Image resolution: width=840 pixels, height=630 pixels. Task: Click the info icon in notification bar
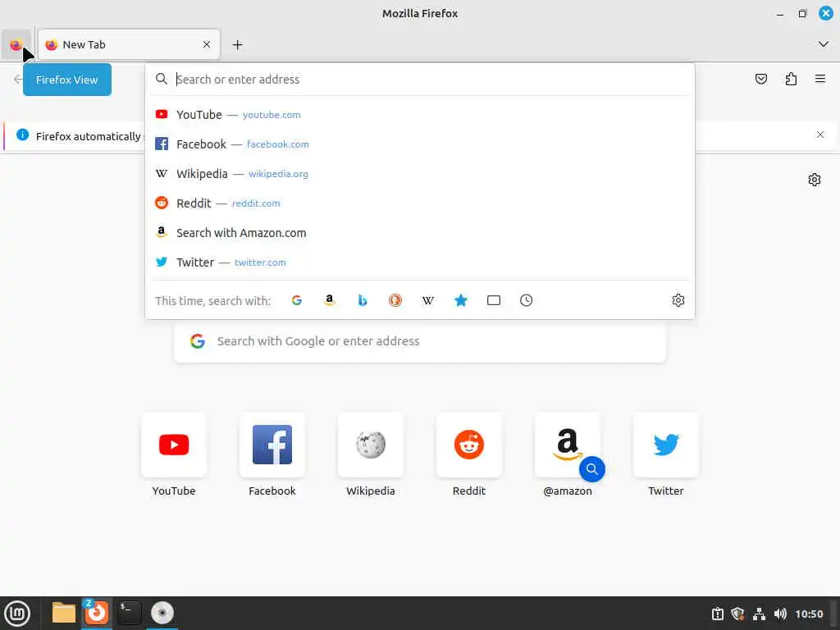pyautogui.click(x=22, y=135)
